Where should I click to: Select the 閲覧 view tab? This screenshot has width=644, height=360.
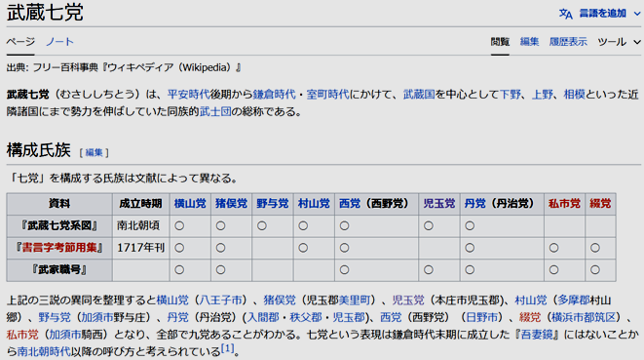coord(500,42)
